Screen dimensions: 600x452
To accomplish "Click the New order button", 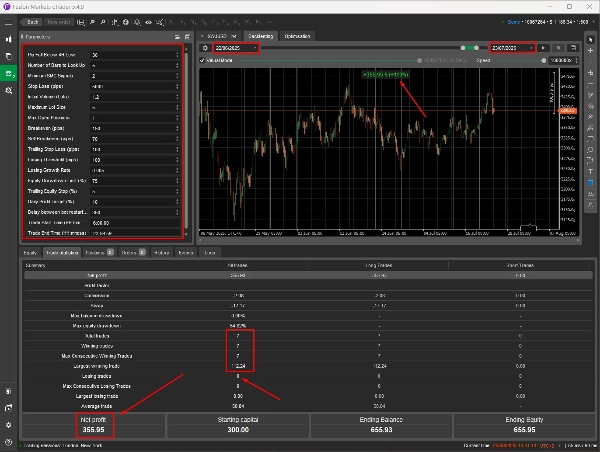I will pyautogui.click(x=58, y=22).
